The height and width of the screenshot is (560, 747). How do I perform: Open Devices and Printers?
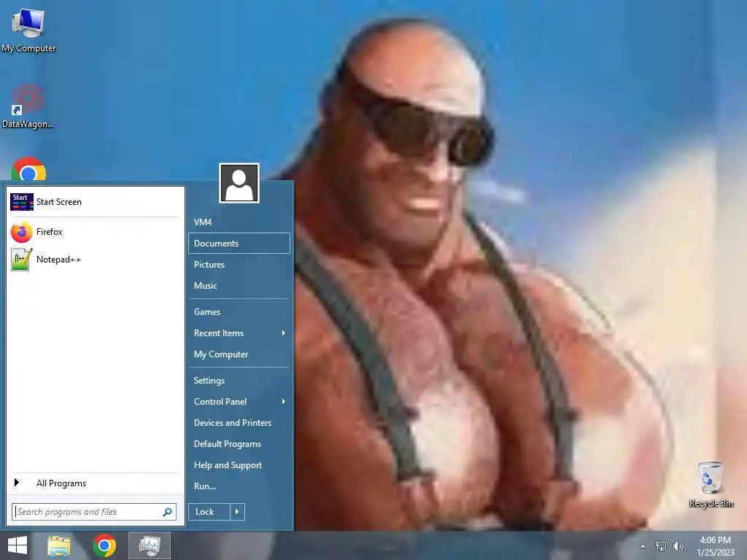tap(239, 423)
